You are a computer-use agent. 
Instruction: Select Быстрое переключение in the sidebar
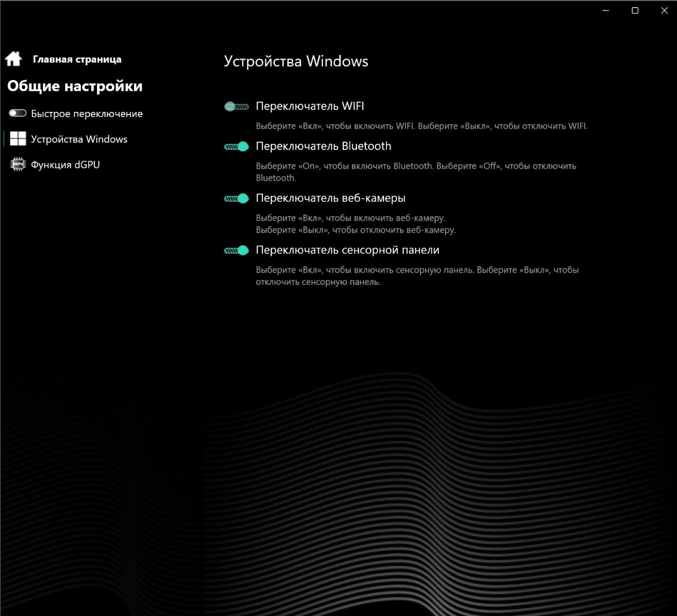coord(87,113)
